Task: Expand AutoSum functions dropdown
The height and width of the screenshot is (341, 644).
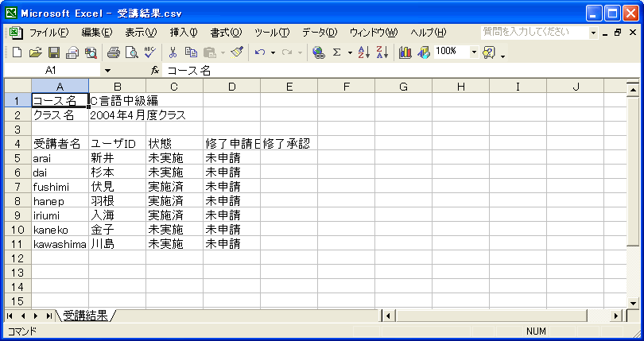Action: 350,52
